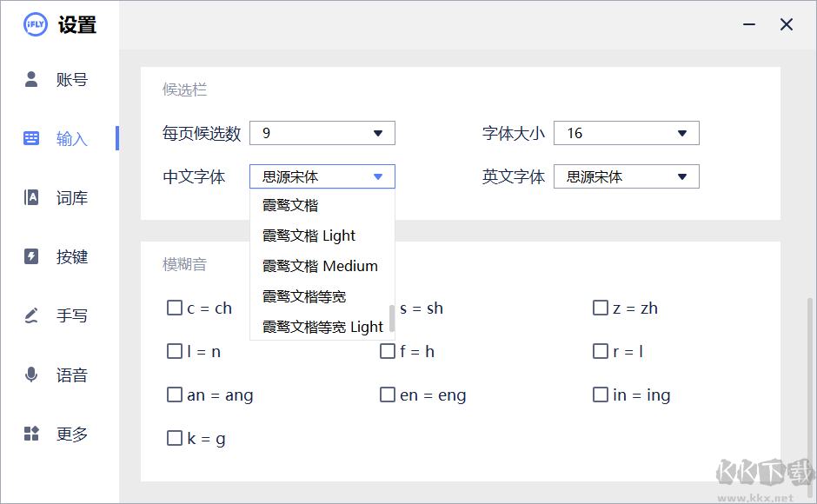Toggle the an = ang checkbox

click(x=174, y=395)
